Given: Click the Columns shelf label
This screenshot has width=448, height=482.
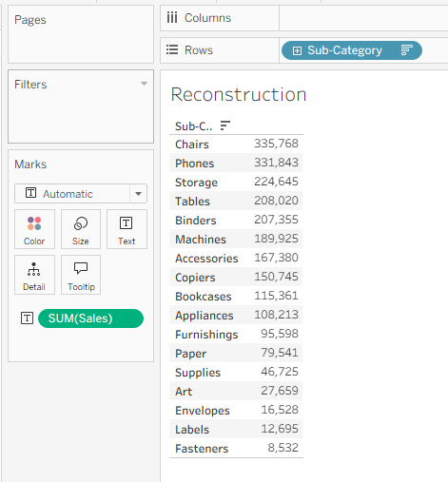Looking at the screenshot, I should [207, 18].
